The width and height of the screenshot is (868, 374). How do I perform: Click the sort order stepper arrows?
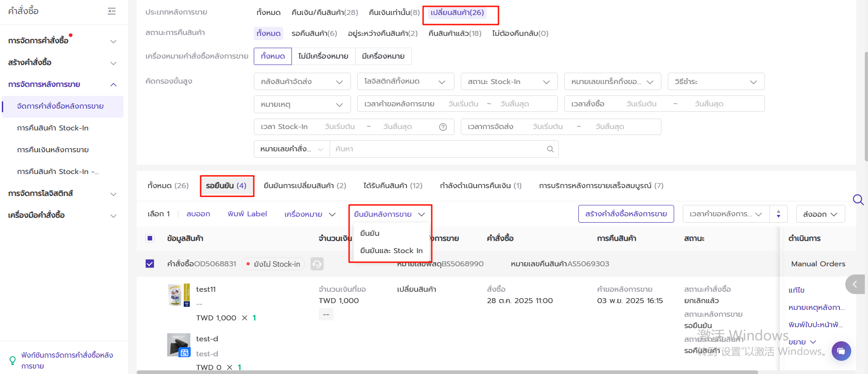(x=778, y=214)
